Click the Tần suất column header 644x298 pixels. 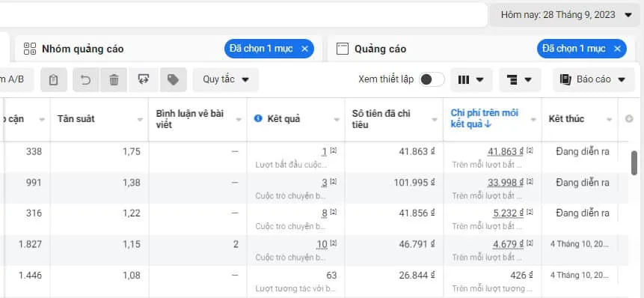[76, 119]
